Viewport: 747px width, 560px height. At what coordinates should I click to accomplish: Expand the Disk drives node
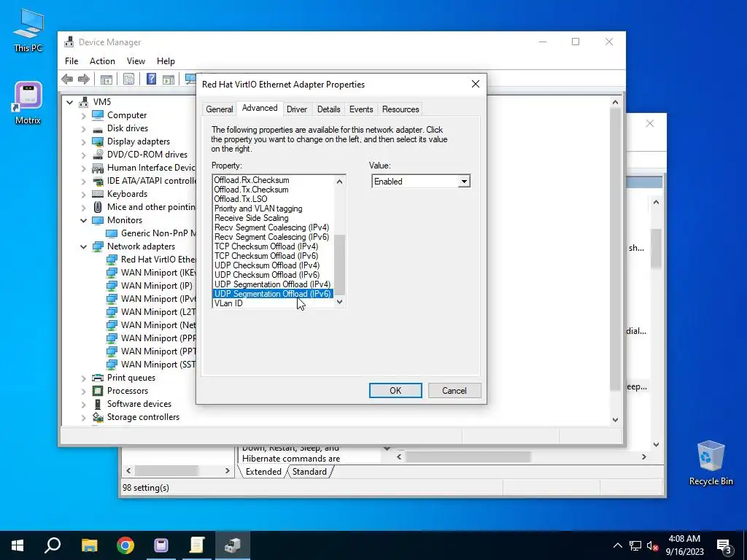tap(84, 128)
